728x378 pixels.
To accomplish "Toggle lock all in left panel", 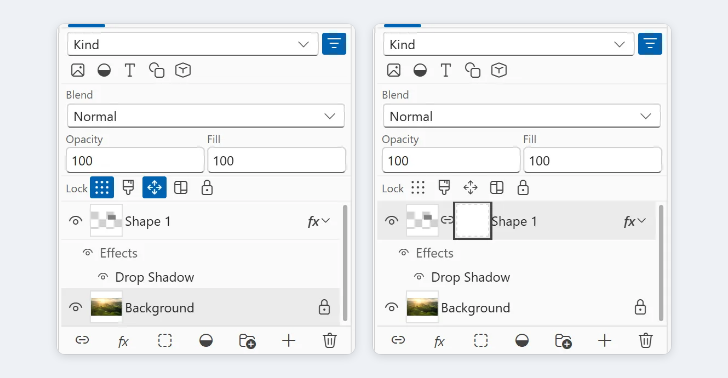I will 207,188.
